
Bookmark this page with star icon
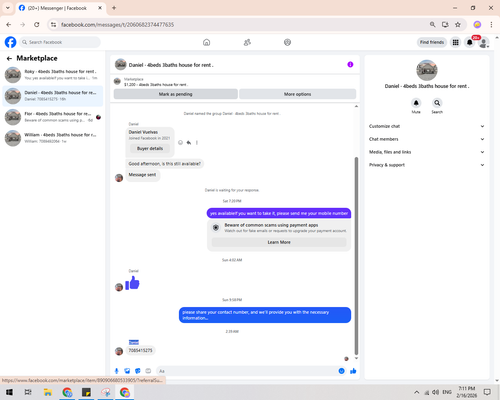tap(458, 25)
